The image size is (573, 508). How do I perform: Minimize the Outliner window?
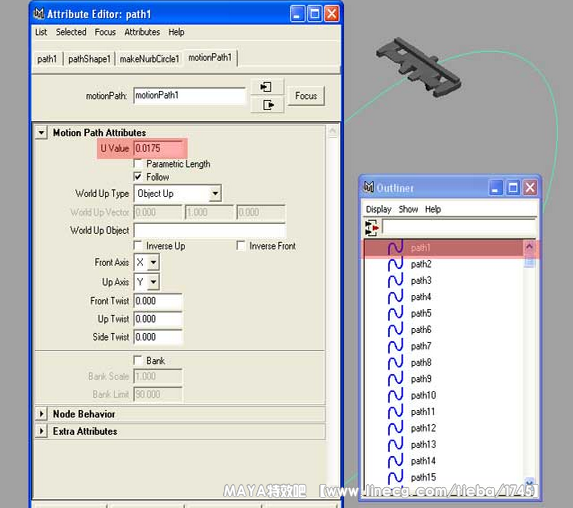(x=496, y=188)
